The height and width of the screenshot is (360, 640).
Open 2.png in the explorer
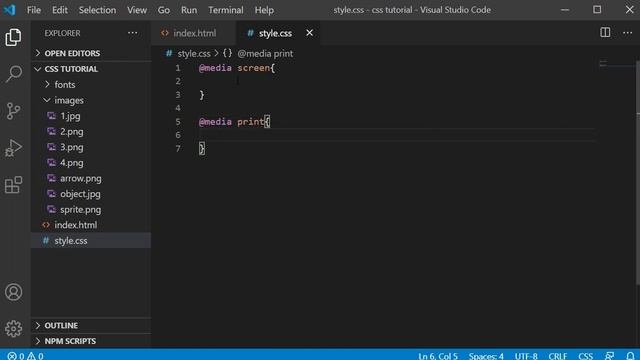tap(91, 131)
